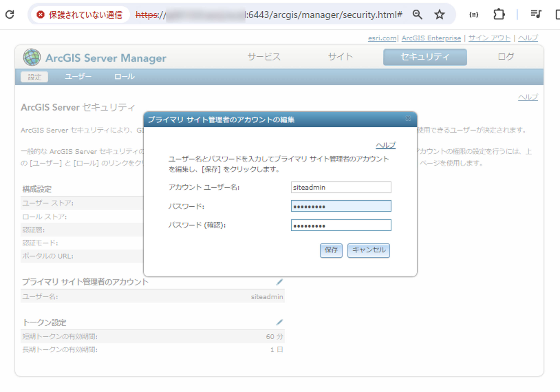Select the セキュリティ tab
The height and width of the screenshot is (392, 560).
(425, 57)
